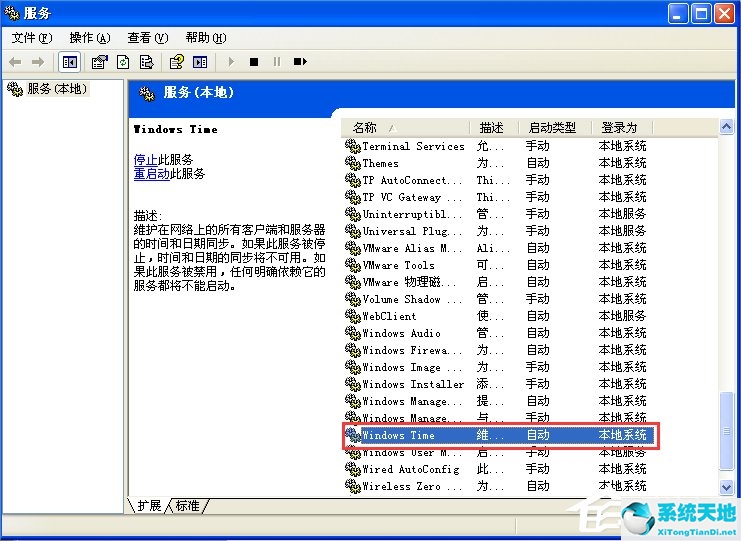Click 自动 cell in Windows Audio row
The height and width of the screenshot is (541, 741).
coord(538,333)
